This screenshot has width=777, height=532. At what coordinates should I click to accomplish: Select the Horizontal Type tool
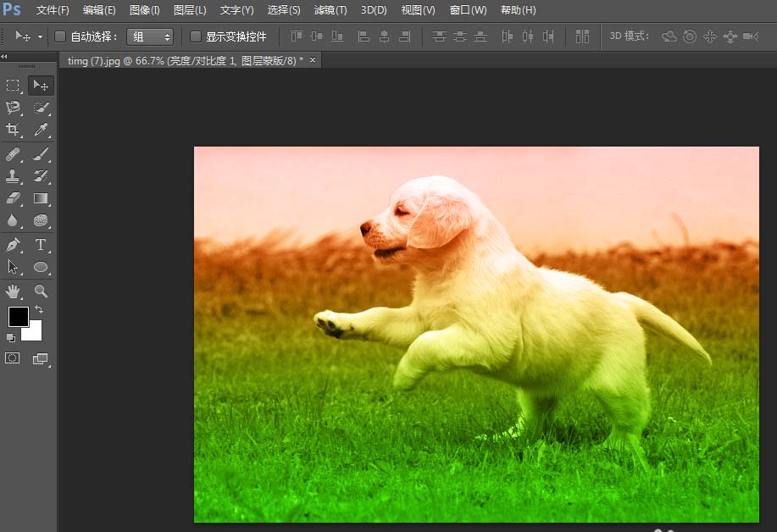[x=41, y=244]
